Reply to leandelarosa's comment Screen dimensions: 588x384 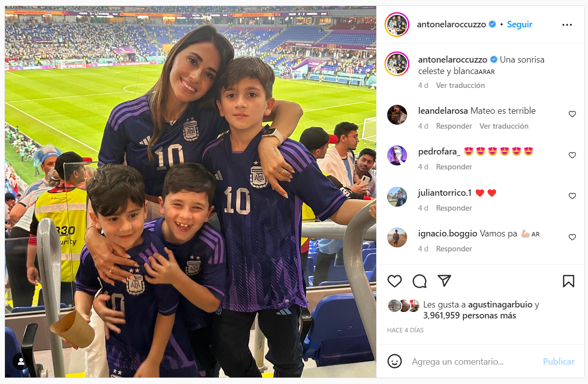pos(454,126)
